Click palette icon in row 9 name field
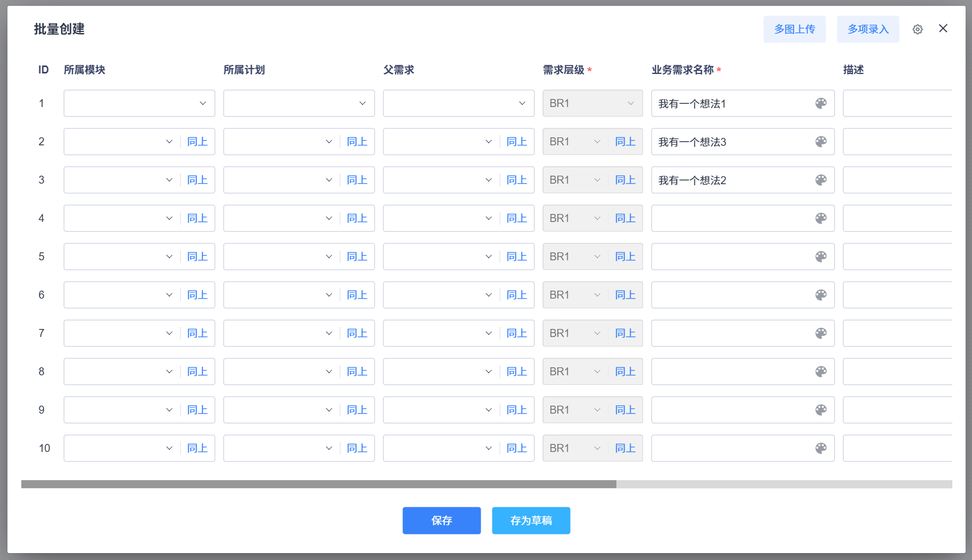Screen dimensions: 972x560 [821, 410]
